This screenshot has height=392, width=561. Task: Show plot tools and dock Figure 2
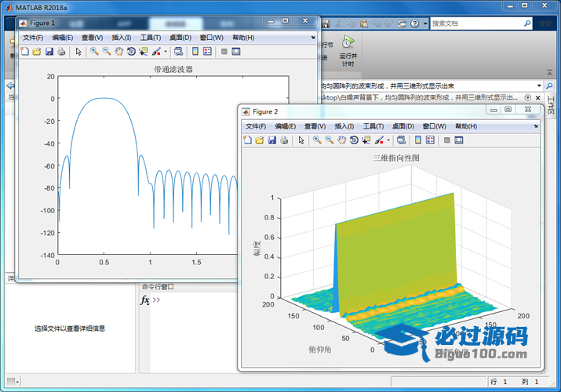pos(459,140)
